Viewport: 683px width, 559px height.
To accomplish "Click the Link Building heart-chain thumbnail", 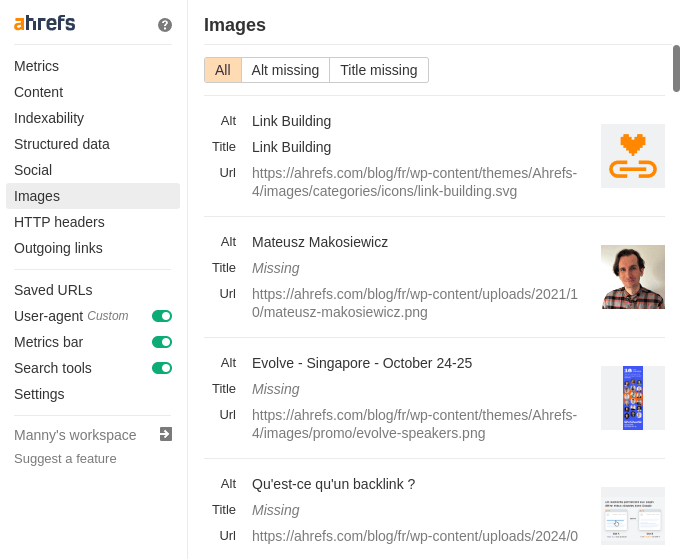I will (x=633, y=156).
